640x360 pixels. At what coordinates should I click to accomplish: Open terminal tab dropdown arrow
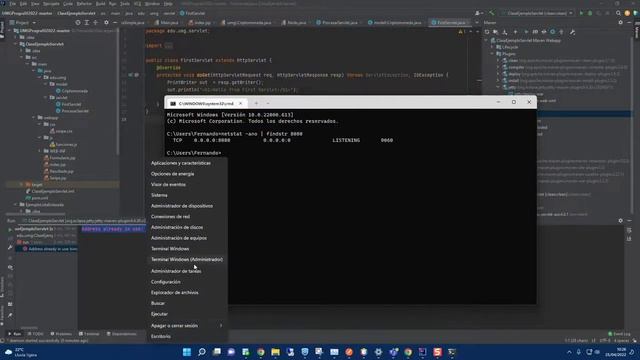click(268, 103)
